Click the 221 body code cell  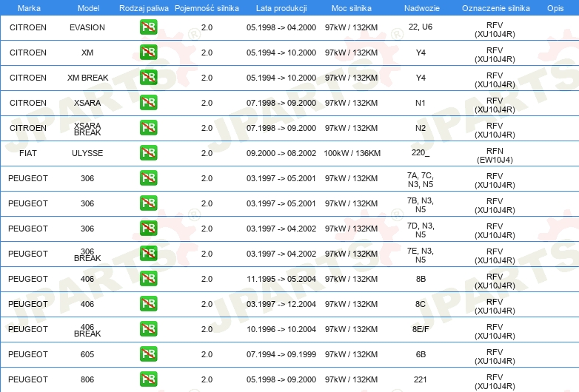421,379
